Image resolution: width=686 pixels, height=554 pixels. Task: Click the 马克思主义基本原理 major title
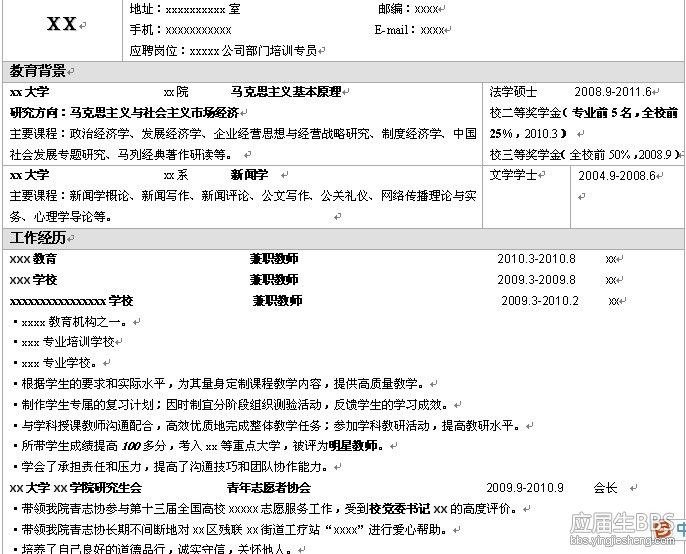[x=286, y=92]
